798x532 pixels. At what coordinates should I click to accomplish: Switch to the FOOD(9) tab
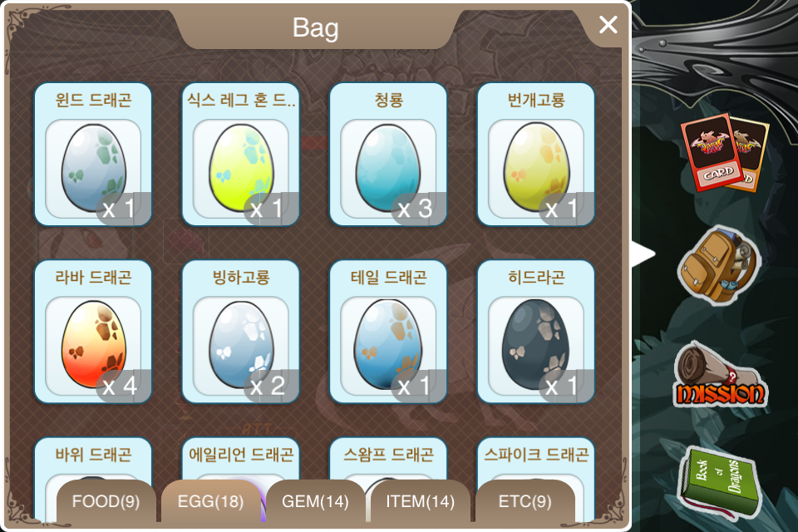106,501
